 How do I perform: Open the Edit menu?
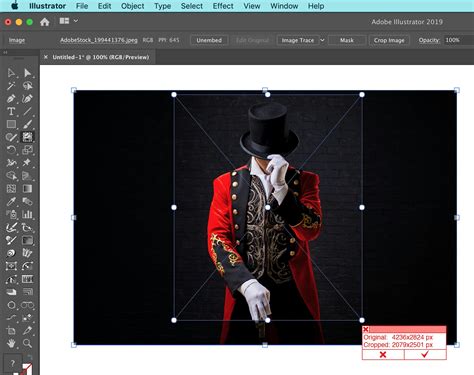pyautogui.click(x=104, y=6)
